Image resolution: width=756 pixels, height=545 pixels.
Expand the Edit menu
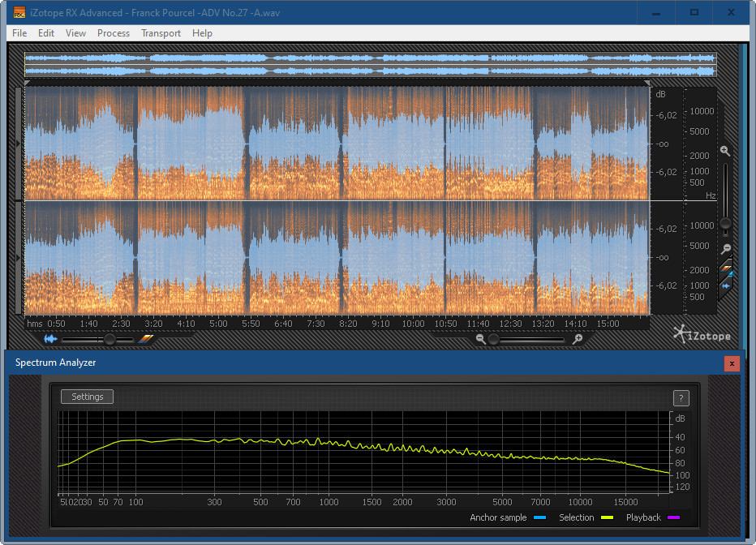46,33
